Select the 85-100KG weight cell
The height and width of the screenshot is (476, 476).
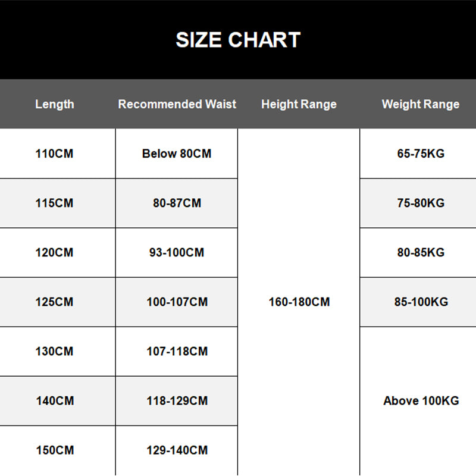pos(421,302)
